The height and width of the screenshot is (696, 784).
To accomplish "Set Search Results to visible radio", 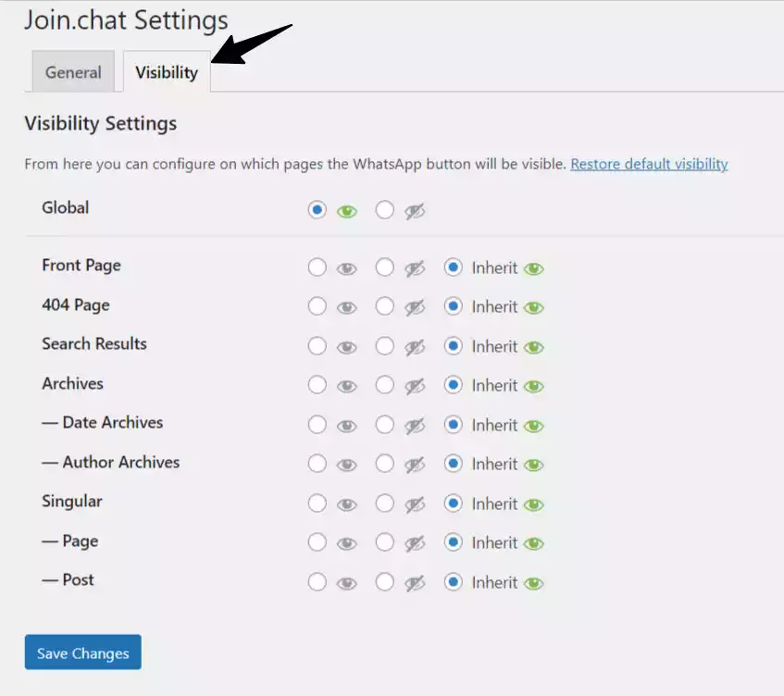I will click(x=317, y=345).
